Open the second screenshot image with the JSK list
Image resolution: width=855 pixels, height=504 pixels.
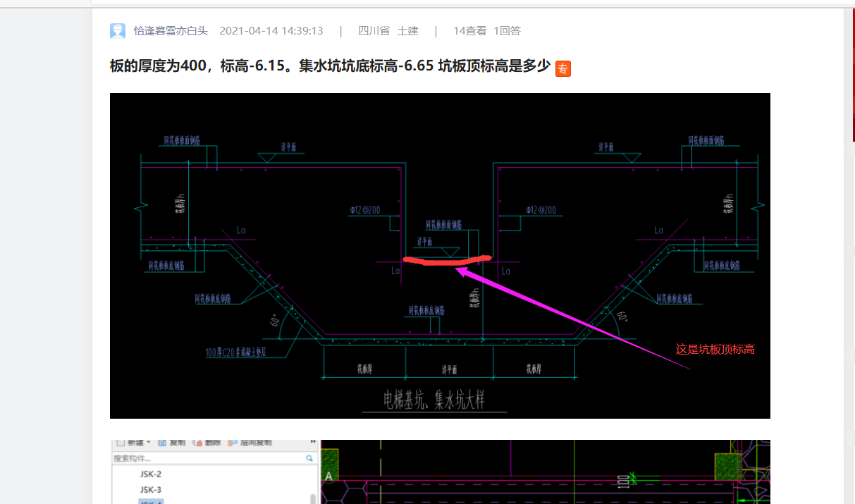[440, 472]
